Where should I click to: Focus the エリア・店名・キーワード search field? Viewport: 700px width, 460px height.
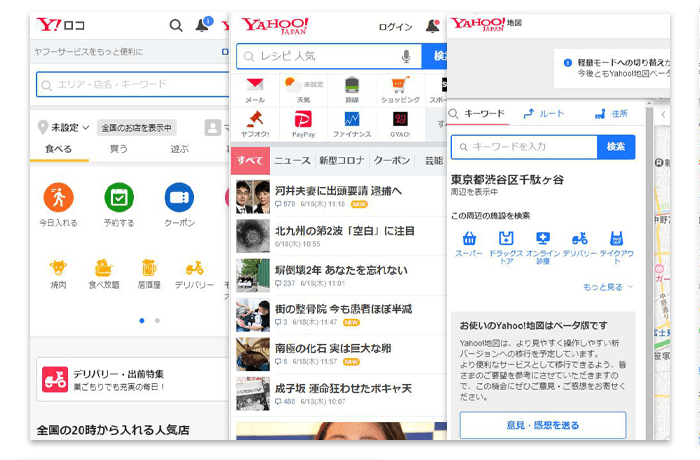(x=133, y=84)
